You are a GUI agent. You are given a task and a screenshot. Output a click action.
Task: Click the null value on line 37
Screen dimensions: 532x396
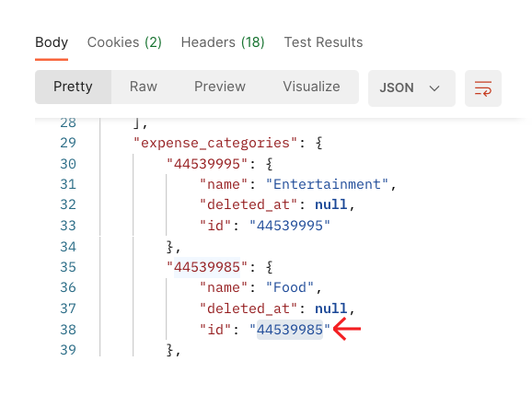click(331, 309)
